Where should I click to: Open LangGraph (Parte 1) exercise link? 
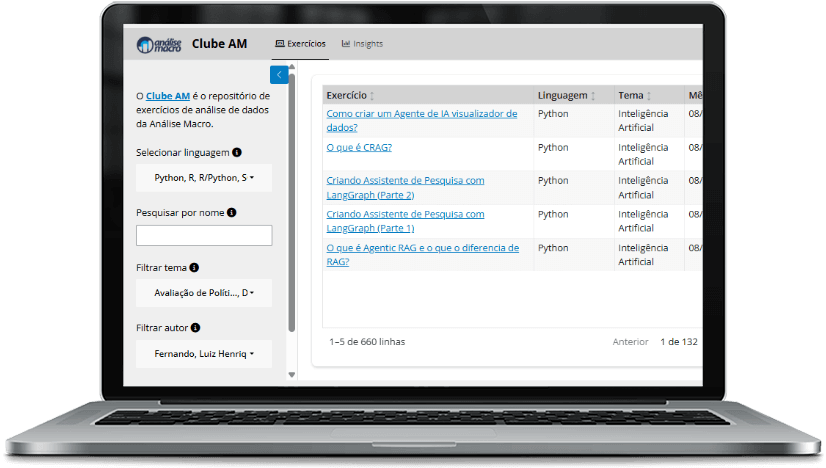point(405,221)
